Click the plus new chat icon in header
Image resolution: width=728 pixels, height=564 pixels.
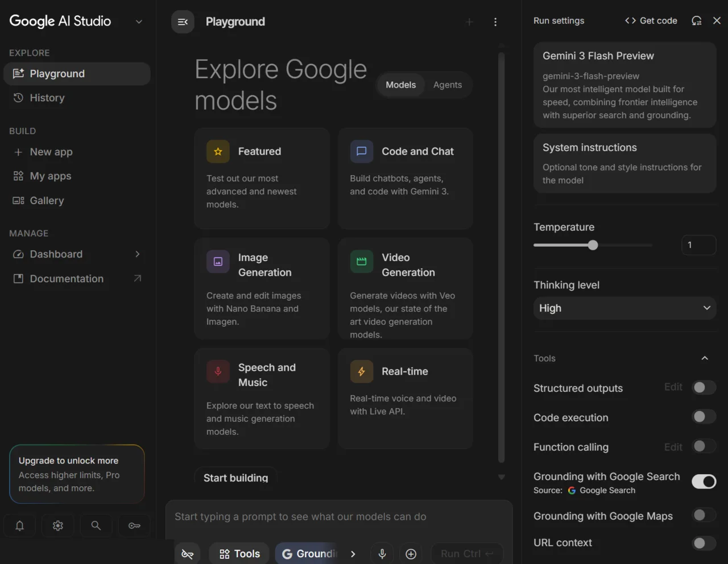(x=469, y=22)
